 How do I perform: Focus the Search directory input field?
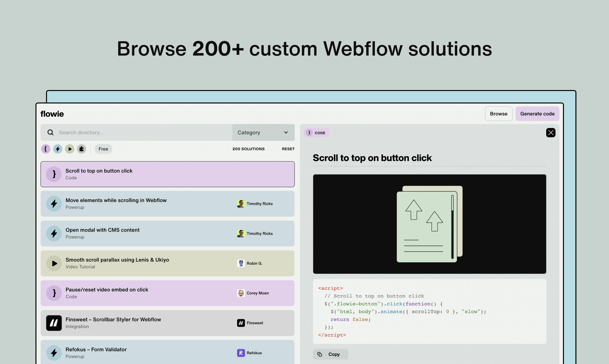pyautogui.click(x=142, y=132)
